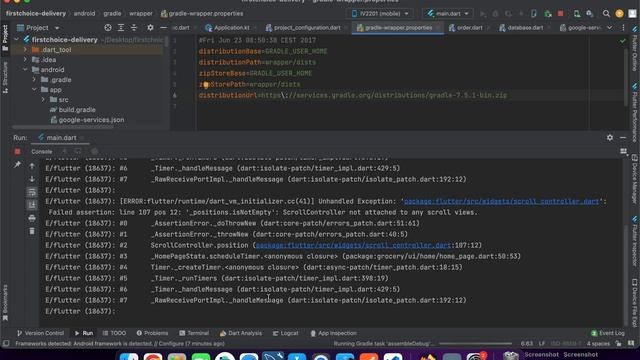Expand the .gradle folder
Image resolution: width=640 pixels, height=360 pixels.
[34, 80]
